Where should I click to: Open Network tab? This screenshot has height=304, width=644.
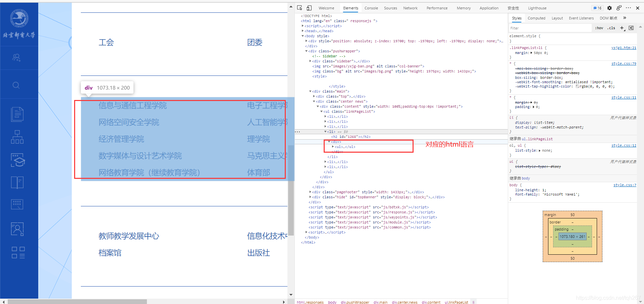pyautogui.click(x=410, y=8)
